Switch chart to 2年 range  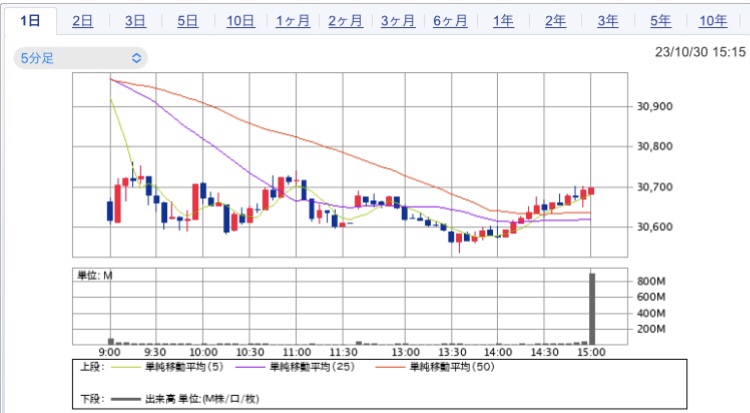[555, 21]
